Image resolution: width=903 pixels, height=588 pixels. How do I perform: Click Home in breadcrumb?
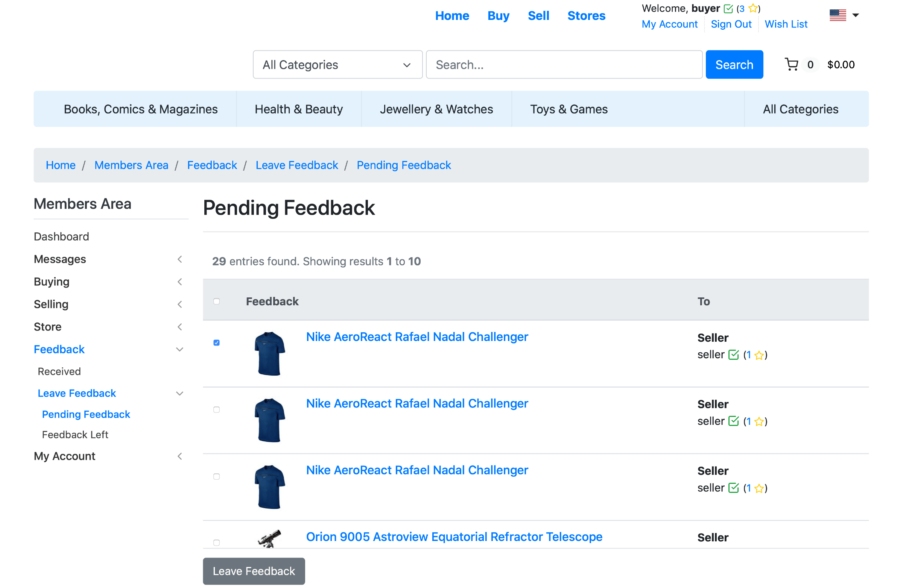coord(61,165)
